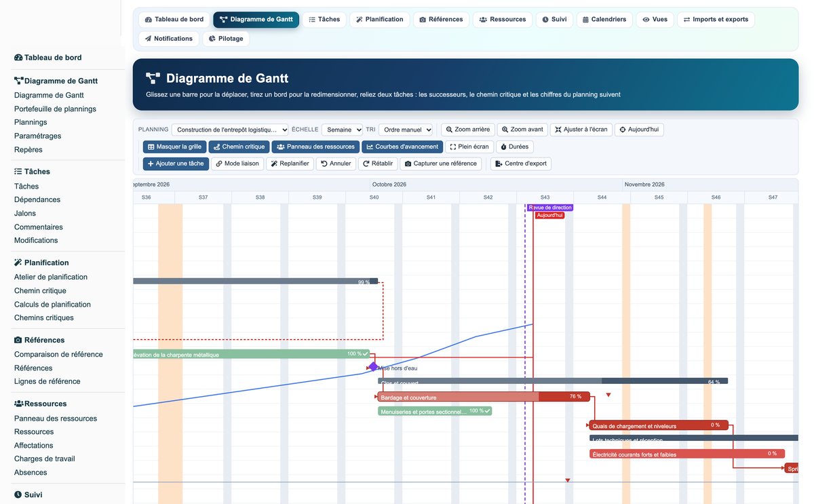Open the Tri Ordre manuel dropdown
This screenshot has width=814, height=504.
(405, 130)
